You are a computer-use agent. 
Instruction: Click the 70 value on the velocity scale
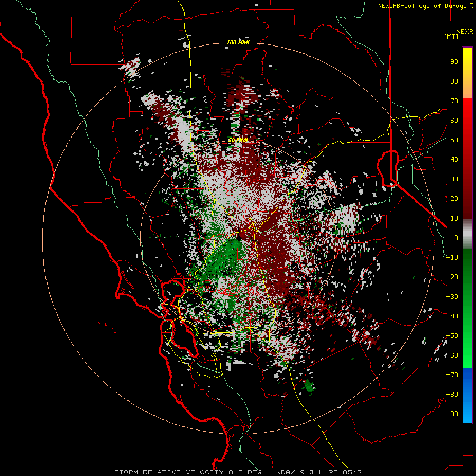(454, 101)
